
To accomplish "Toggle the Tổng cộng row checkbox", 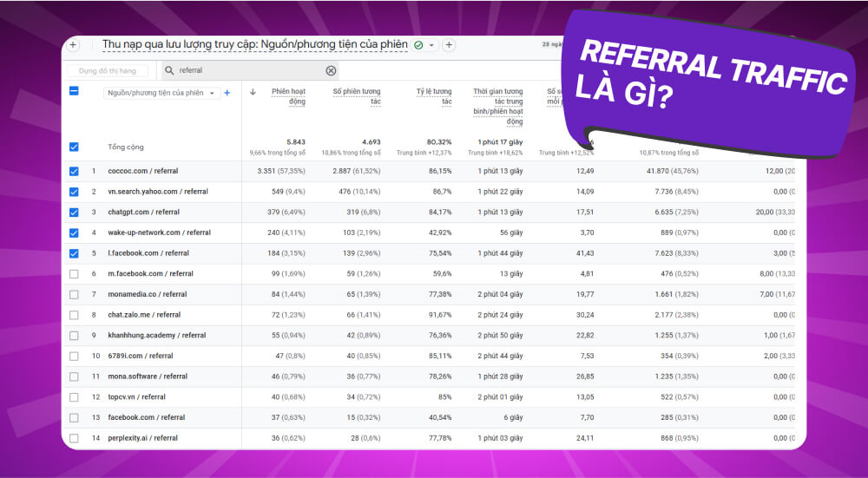I will click(74, 147).
